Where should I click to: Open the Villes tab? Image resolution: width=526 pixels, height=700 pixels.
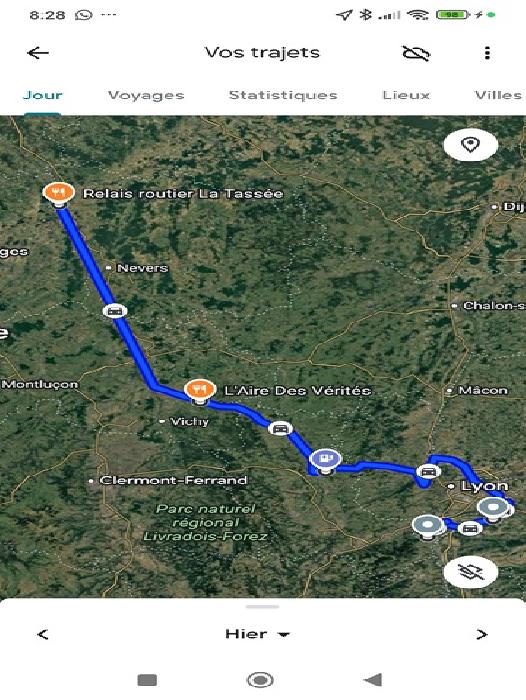[x=499, y=95]
